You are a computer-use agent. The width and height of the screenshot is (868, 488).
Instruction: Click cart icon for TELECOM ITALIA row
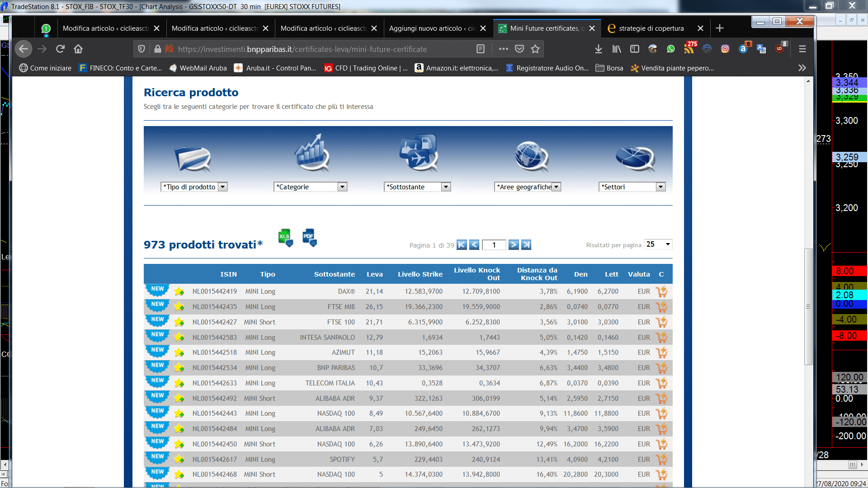[661, 383]
